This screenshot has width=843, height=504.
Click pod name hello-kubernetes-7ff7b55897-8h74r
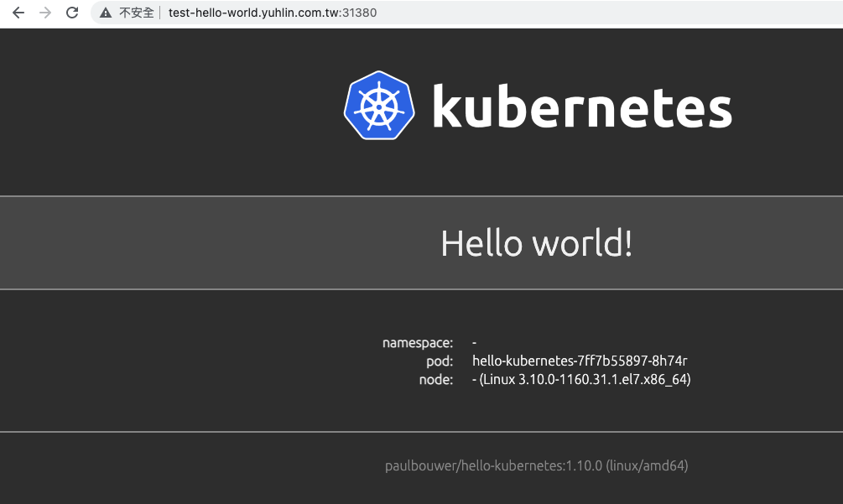[580, 361]
